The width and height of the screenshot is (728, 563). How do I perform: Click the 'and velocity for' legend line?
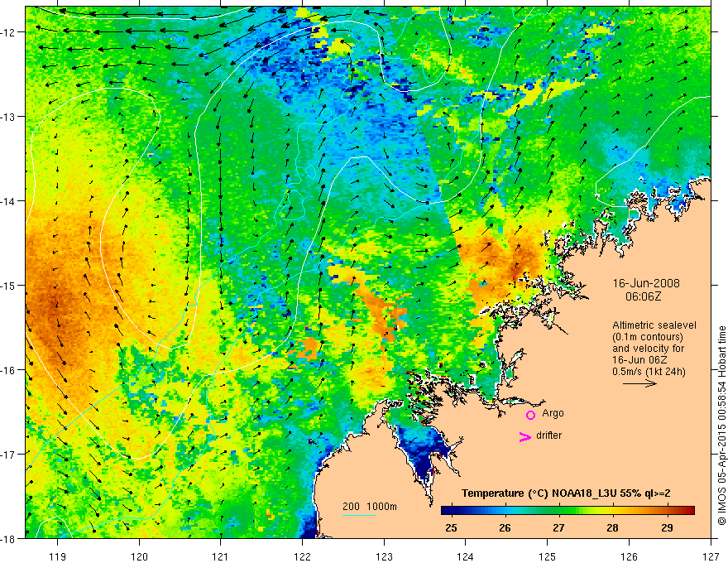pyautogui.click(x=648, y=349)
